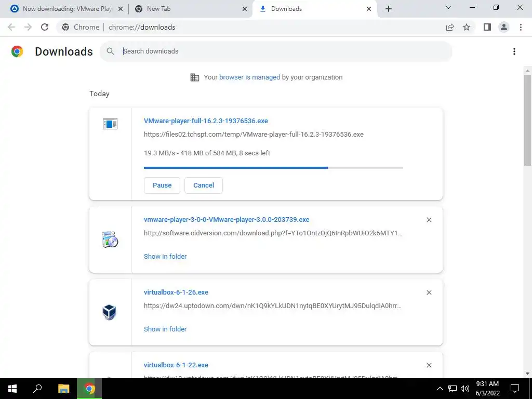The width and height of the screenshot is (532, 399).
Task: Show virtualbox-6-1-26.exe in folder
Action: point(165,329)
